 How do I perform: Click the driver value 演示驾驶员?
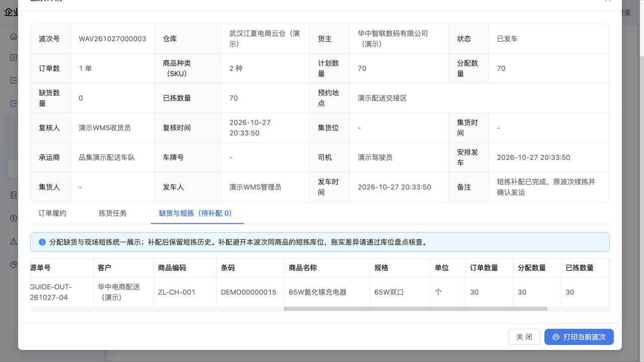click(375, 157)
